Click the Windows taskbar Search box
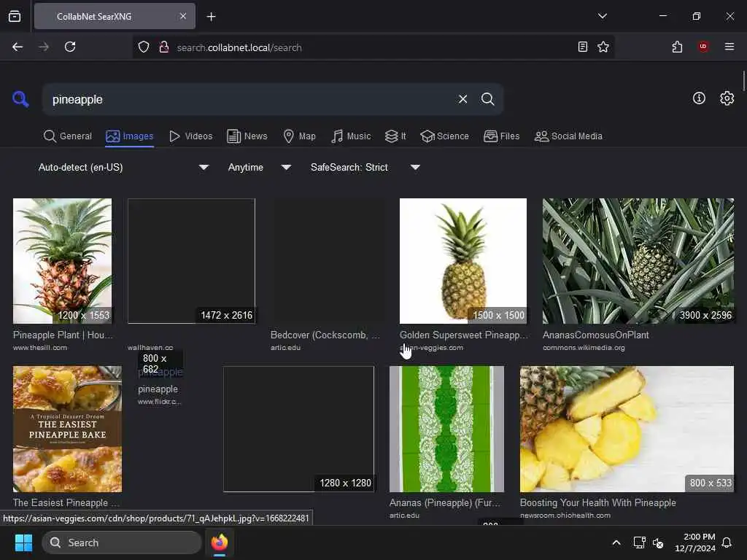Screen dimensions: 747x560 pyautogui.click(x=122, y=542)
